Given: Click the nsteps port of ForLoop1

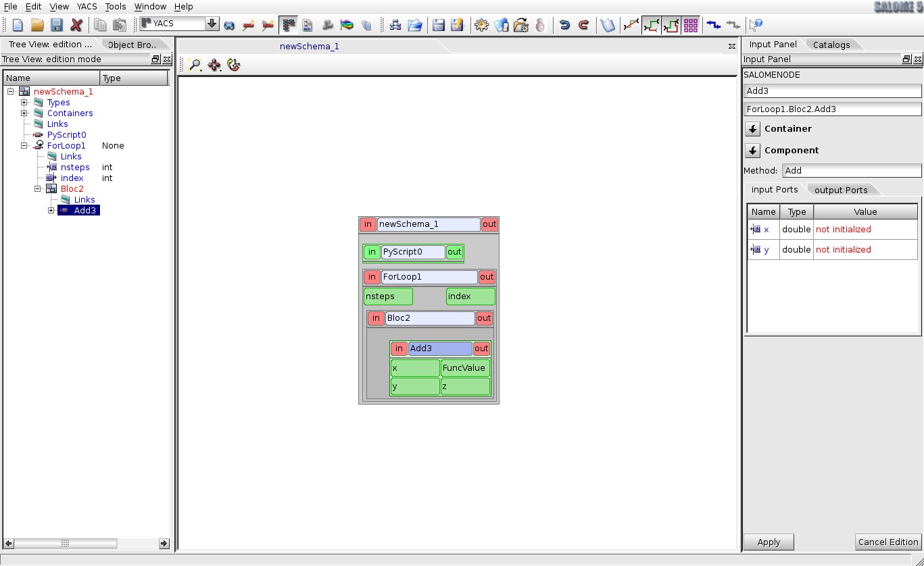Looking at the screenshot, I should tap(388, 297).
